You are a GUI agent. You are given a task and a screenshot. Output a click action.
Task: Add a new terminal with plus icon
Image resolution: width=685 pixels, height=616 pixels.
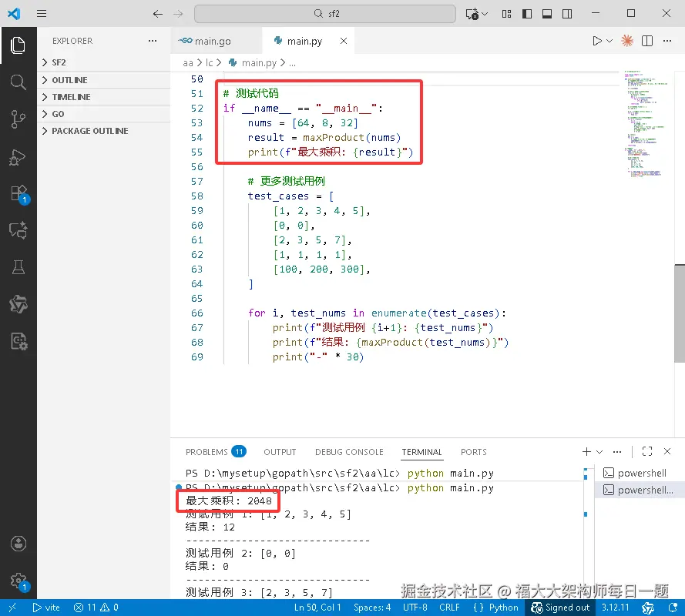point(586,451)
